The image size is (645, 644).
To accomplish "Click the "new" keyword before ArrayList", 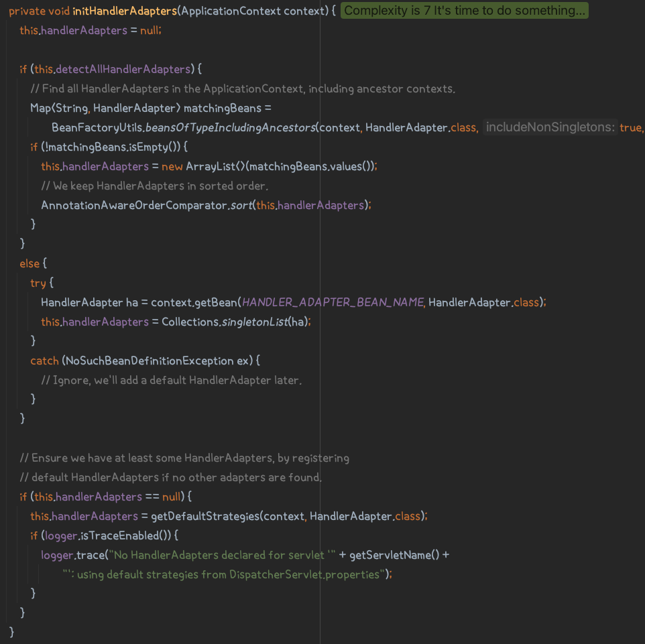I will click(x=172, y=166).
